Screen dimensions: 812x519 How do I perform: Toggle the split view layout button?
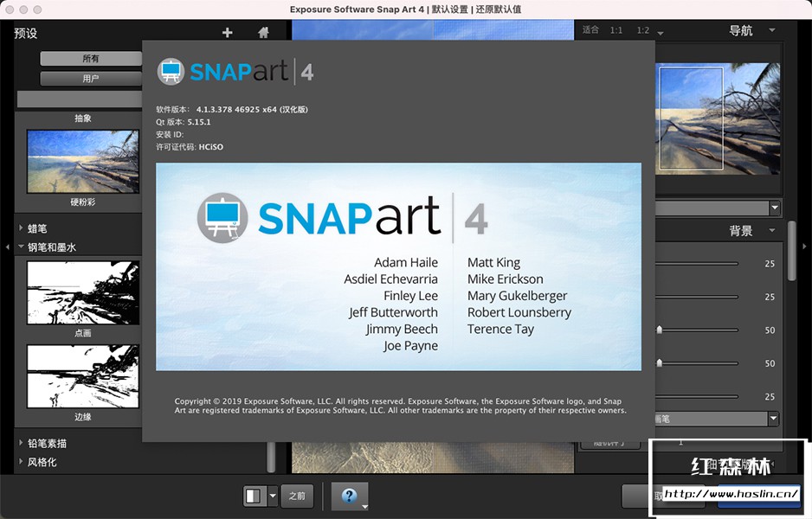(x=255, y=496)
